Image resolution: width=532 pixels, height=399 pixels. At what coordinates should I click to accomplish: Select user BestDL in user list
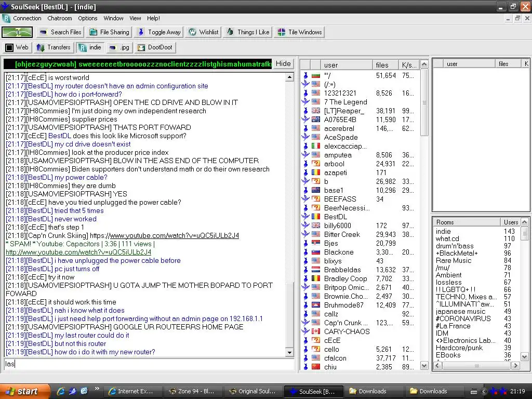(x=336, y=217)
